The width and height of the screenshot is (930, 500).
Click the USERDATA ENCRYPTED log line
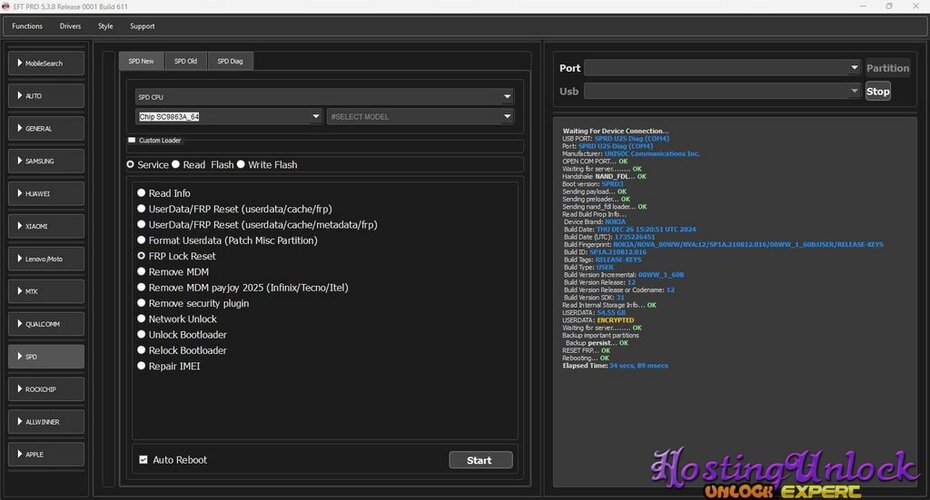(598, 320)
